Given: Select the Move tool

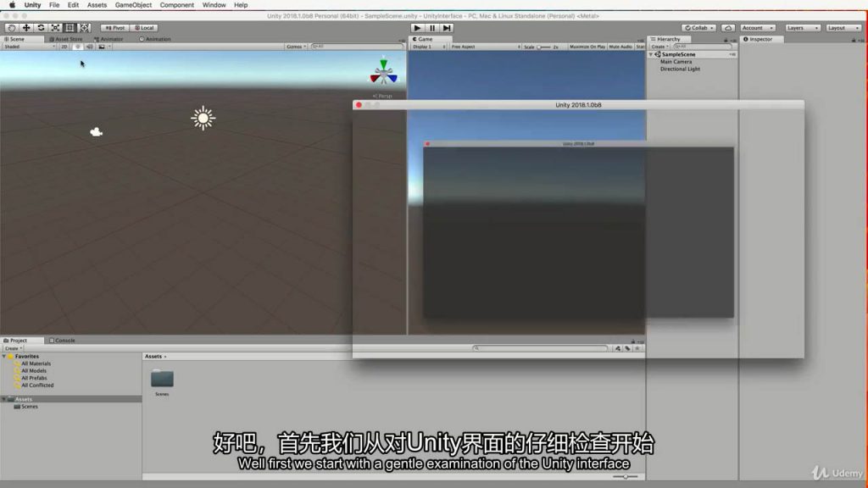Looking at the screenshot, I should coord(26,28).
